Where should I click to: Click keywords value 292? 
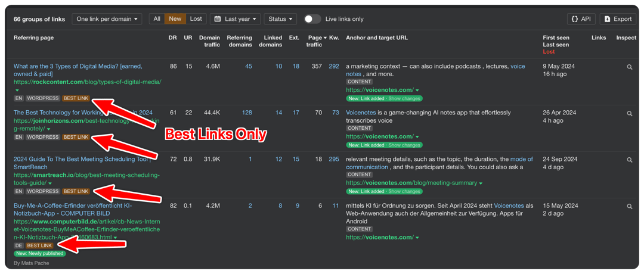click(x=334, y=67)
